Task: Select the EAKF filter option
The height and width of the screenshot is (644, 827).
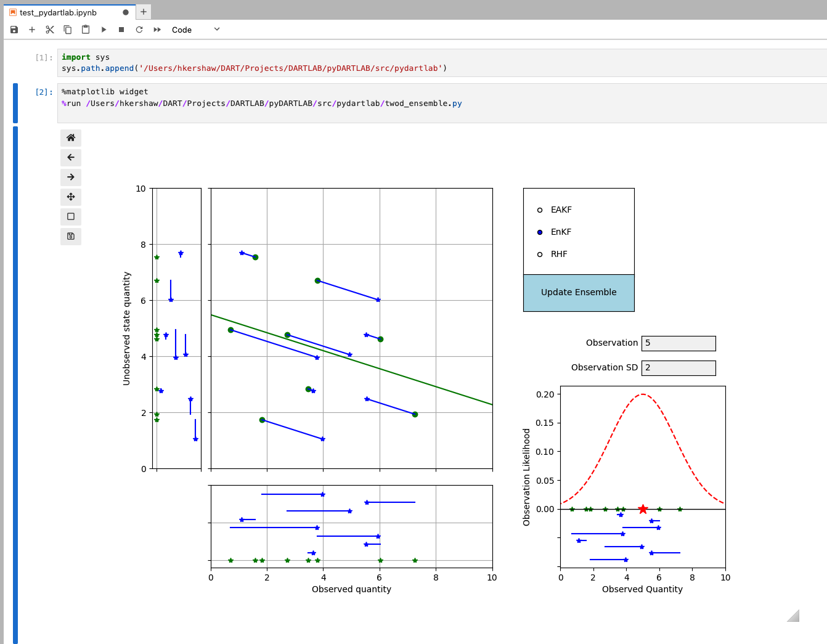Action: point(540,210)
